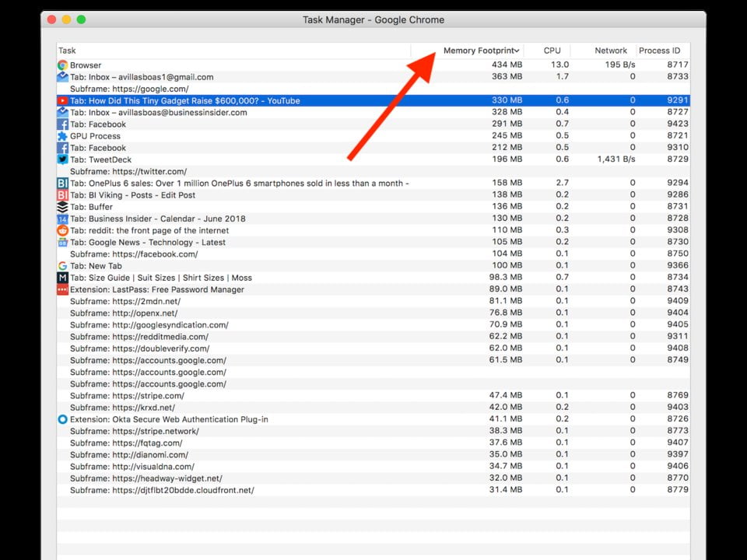The height and width of the screenshot is (560, 747).
Task: Click the 13.0 CPU value
Action: (x=559, y=65)
